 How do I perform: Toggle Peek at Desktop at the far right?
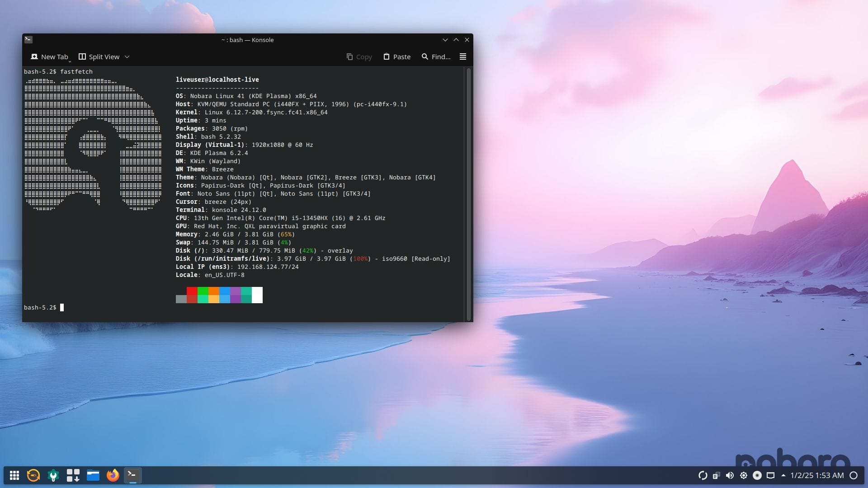point(854,475)
